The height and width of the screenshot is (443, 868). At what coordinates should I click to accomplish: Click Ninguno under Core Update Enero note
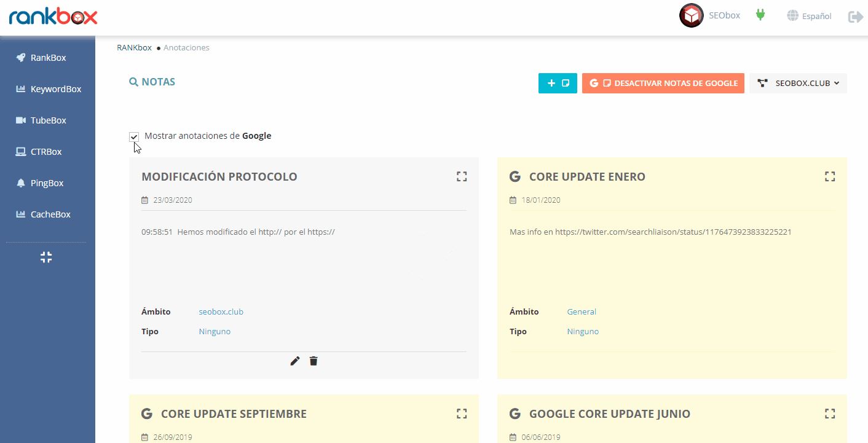(x=583, y=331)
